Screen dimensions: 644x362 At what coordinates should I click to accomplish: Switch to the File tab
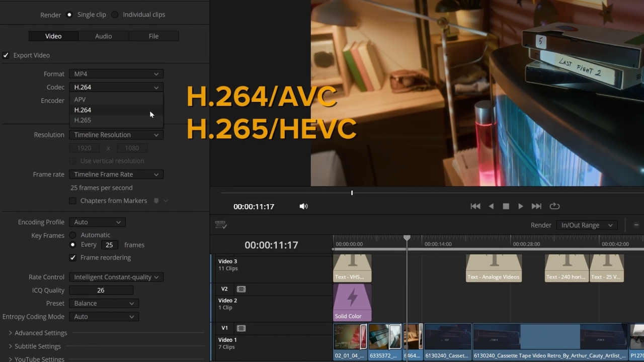[x=153, y=36]
